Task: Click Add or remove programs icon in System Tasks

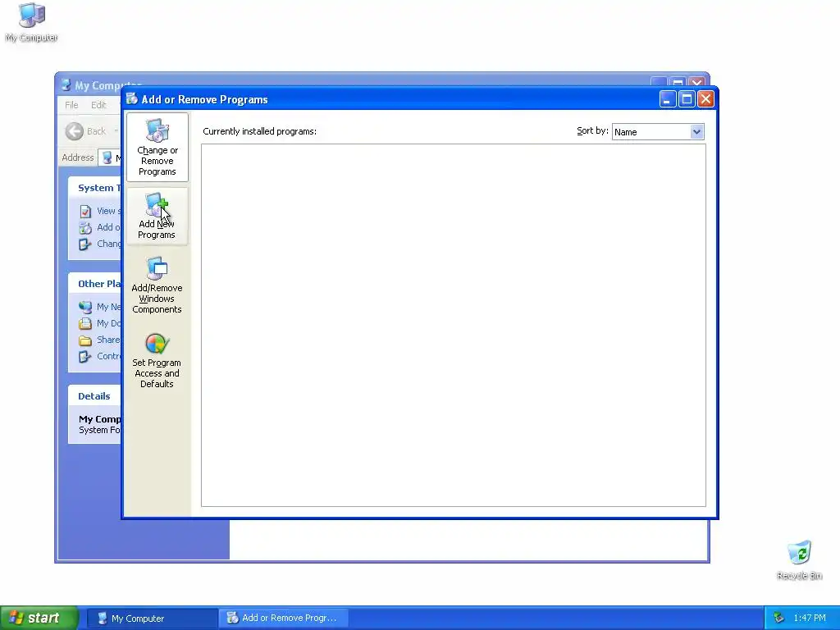Action: point(85,228)
